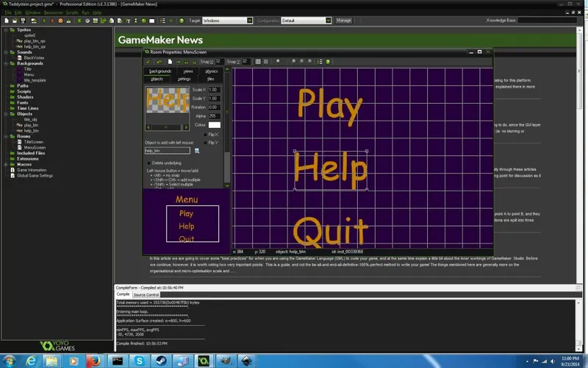Open Internet Explorer from the taskbar

point(31,361)
